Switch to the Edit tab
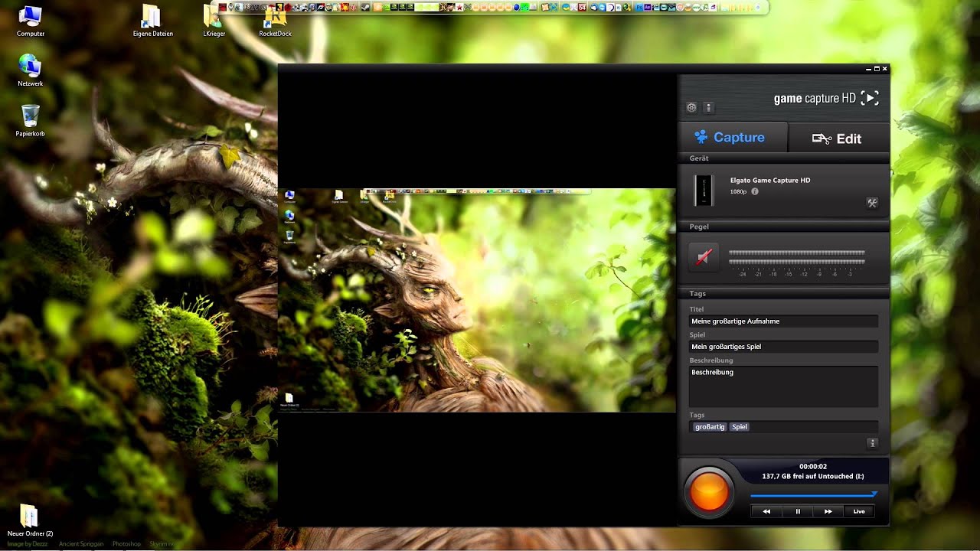This screenshot has height=551, width=980. 838,139
